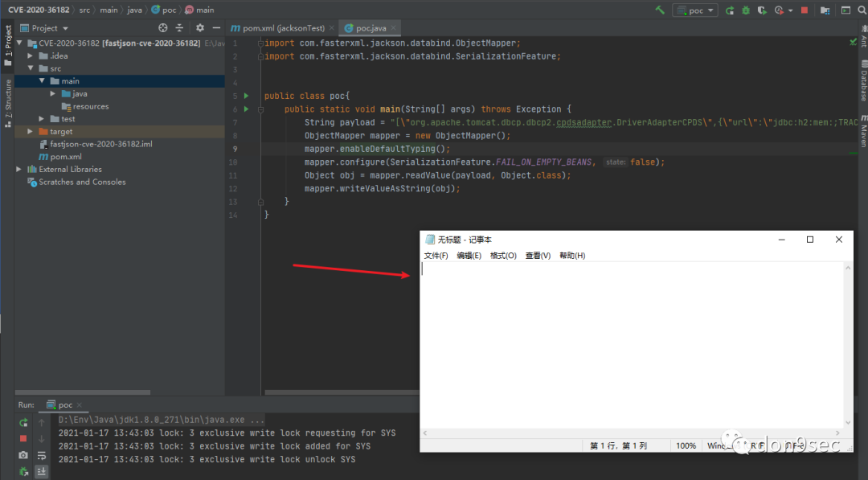Click CVE-2020-36182 breadcrumb
This screenshot has width=868, height=480.
point(39,10)
